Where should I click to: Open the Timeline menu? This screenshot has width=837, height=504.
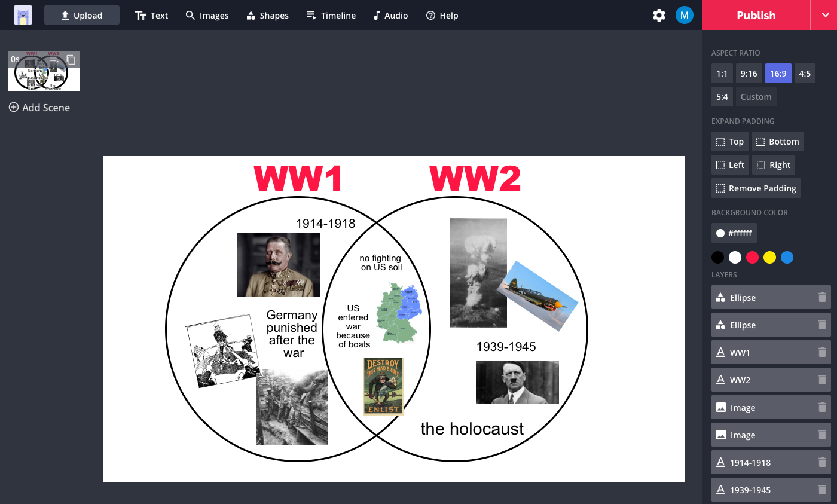click(331, 16)
